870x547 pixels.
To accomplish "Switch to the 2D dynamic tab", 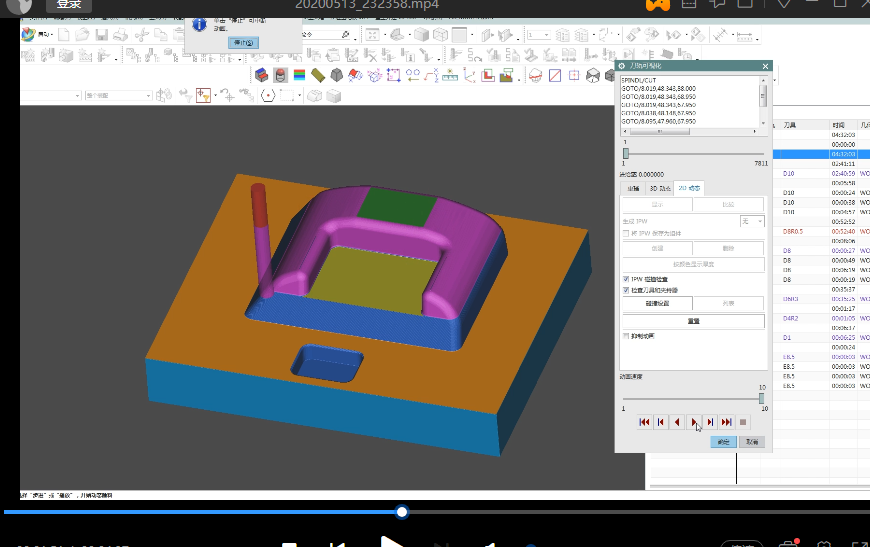I will [689, 188].
